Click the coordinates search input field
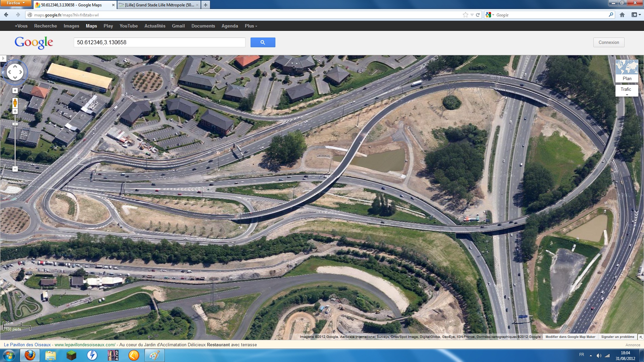The image size is (644, 362). (x=159, y=42)
